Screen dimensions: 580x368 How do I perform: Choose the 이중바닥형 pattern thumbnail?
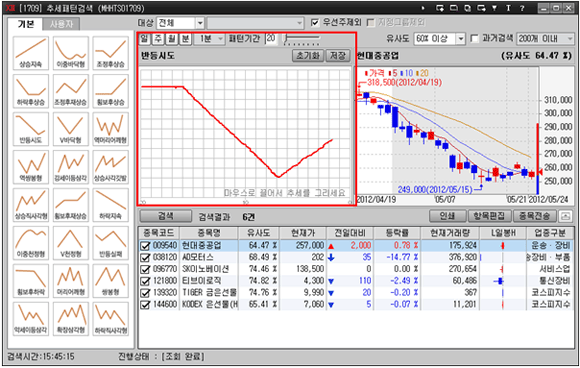pos(71,53)
